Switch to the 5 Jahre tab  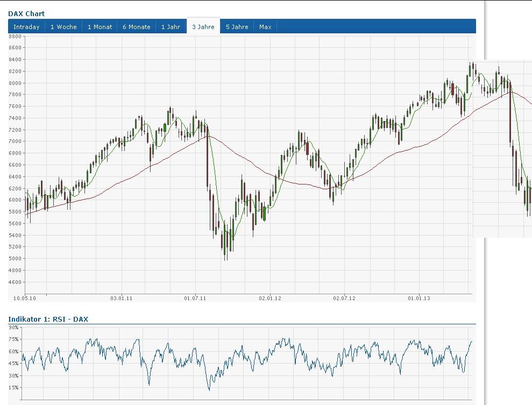tap(237, 27)
